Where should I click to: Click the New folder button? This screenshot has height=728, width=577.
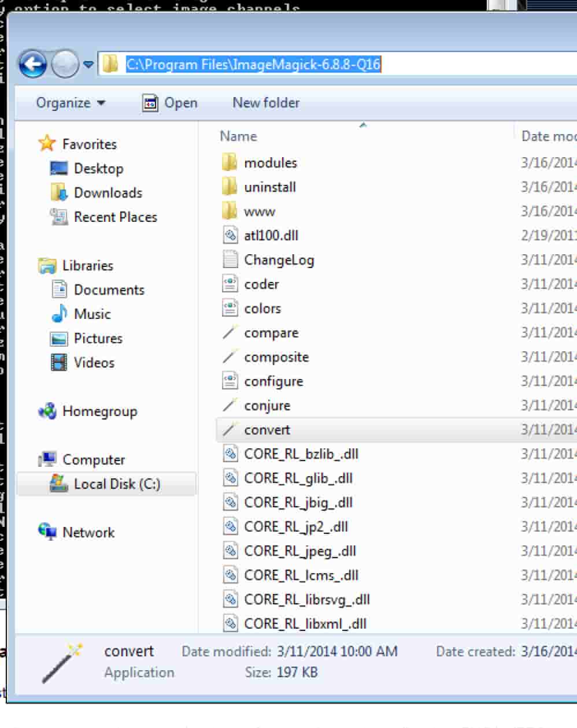pyautogui.click(x=266, y=103)
